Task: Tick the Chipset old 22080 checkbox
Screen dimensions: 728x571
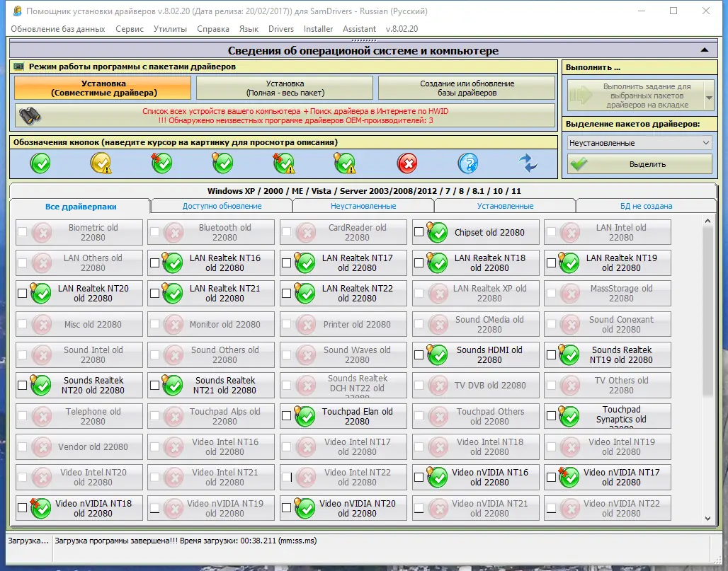Action: [x=419, y=232]
